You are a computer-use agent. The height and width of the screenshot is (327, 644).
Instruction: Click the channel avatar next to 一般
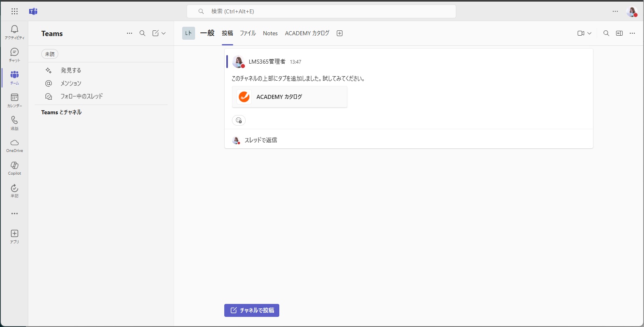click(x=189, y=33)
